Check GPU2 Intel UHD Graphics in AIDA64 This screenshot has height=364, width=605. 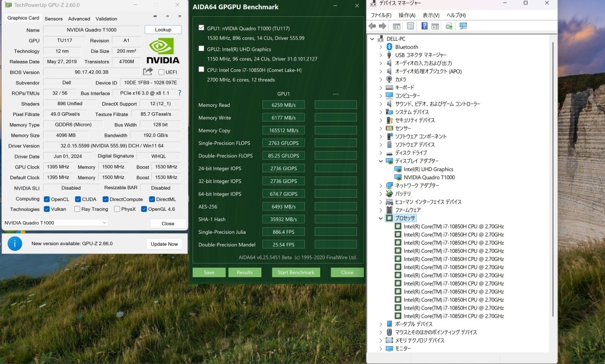pos(201,48)
